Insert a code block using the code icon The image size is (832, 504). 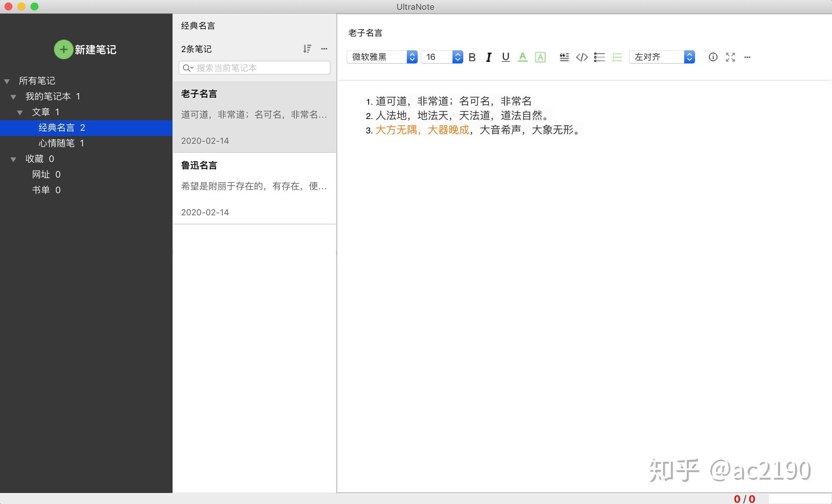[582, 57]
